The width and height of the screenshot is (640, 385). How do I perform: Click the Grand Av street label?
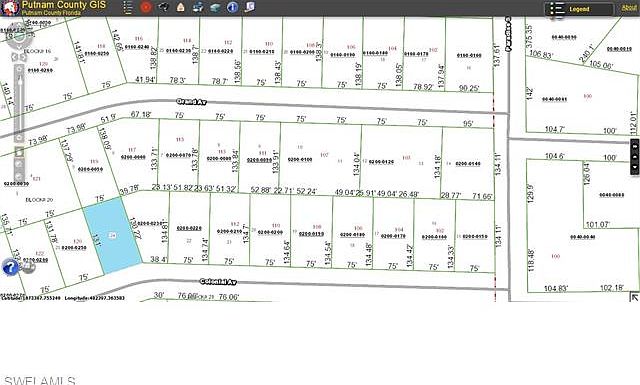tap(191, 102)
